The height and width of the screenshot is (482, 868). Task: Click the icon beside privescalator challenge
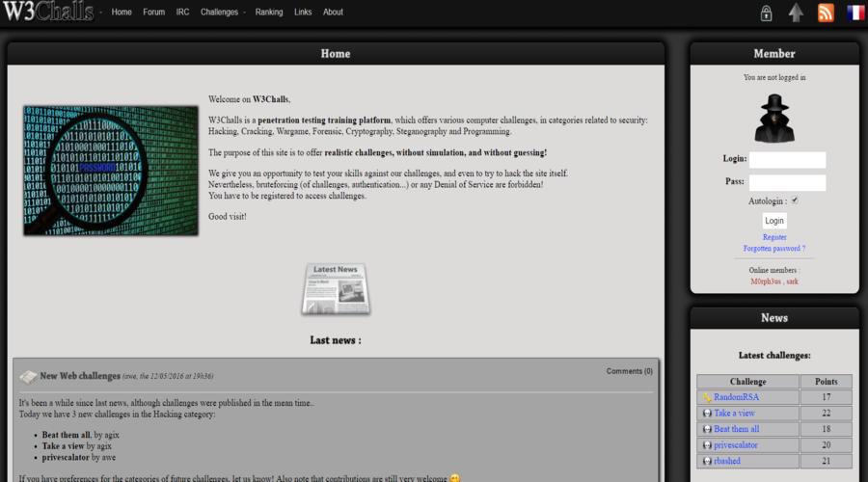coord(707,445)
